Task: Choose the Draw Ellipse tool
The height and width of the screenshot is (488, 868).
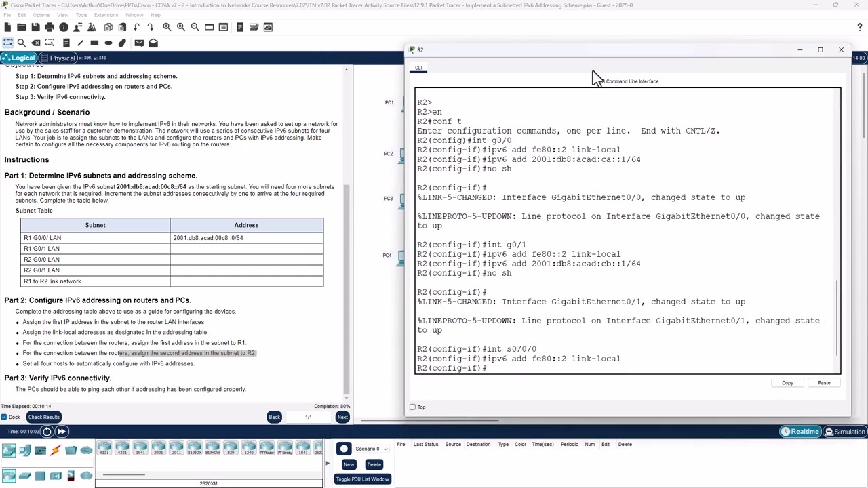Action: [108, 43]
